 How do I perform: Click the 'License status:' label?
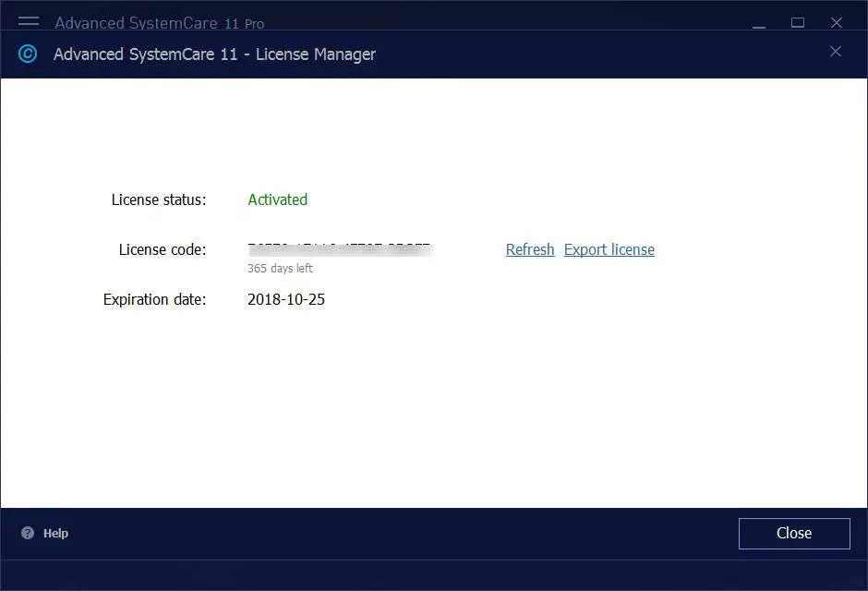click(x=159, y=199)
